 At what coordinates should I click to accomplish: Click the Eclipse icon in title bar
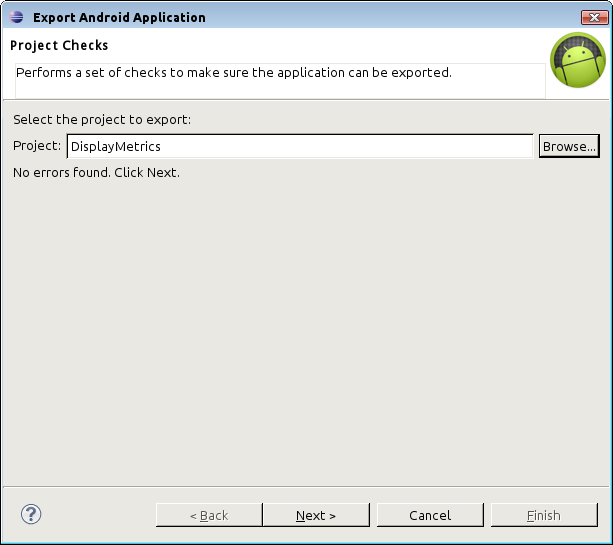(16, 17)
